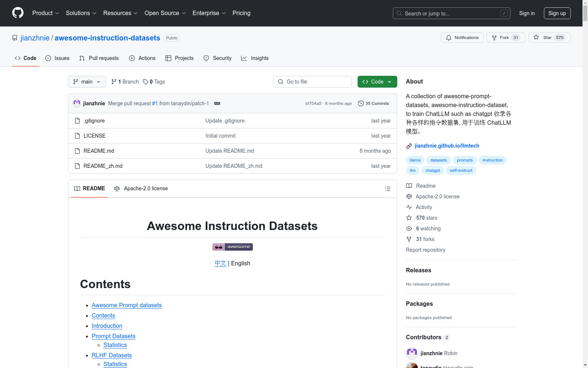Switch README to 中文 version
Image resolution: width=588 pixels, height=368 pixels.
220,263
